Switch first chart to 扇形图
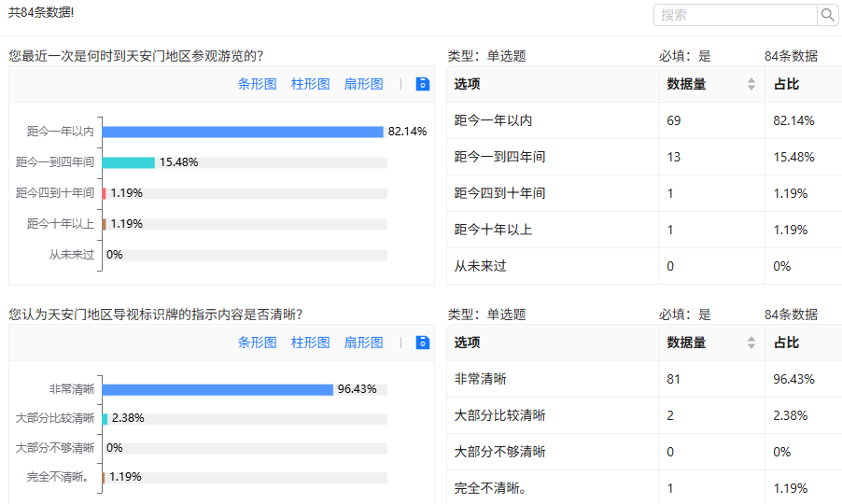Screen dimensions: 842x504 [x=363, y=84]
